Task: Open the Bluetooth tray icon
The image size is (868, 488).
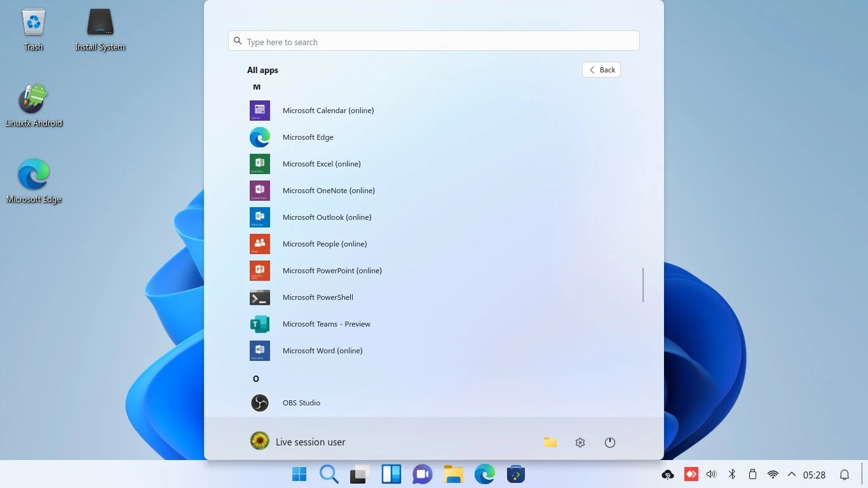Action: 732,474
